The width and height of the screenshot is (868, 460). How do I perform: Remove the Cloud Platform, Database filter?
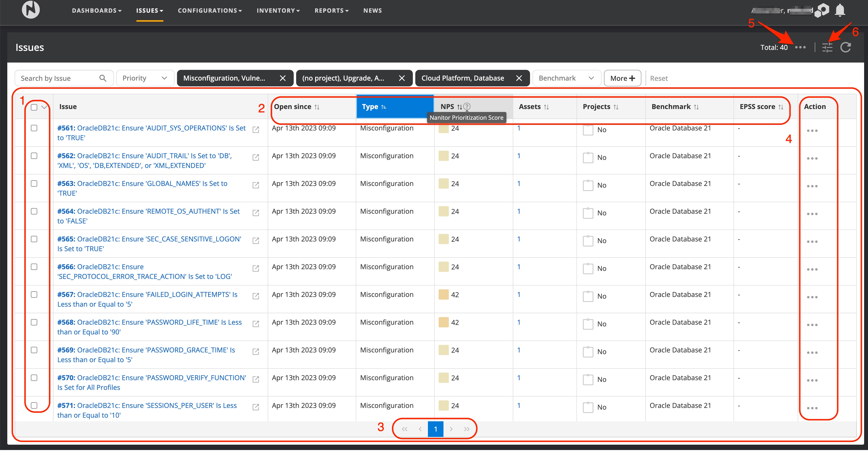(519, 78)
